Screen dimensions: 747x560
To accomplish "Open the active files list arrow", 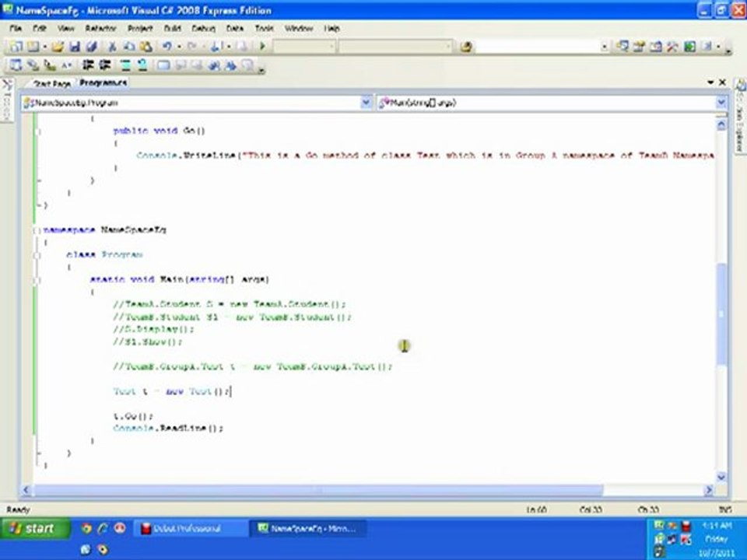I will coord(710,82).
